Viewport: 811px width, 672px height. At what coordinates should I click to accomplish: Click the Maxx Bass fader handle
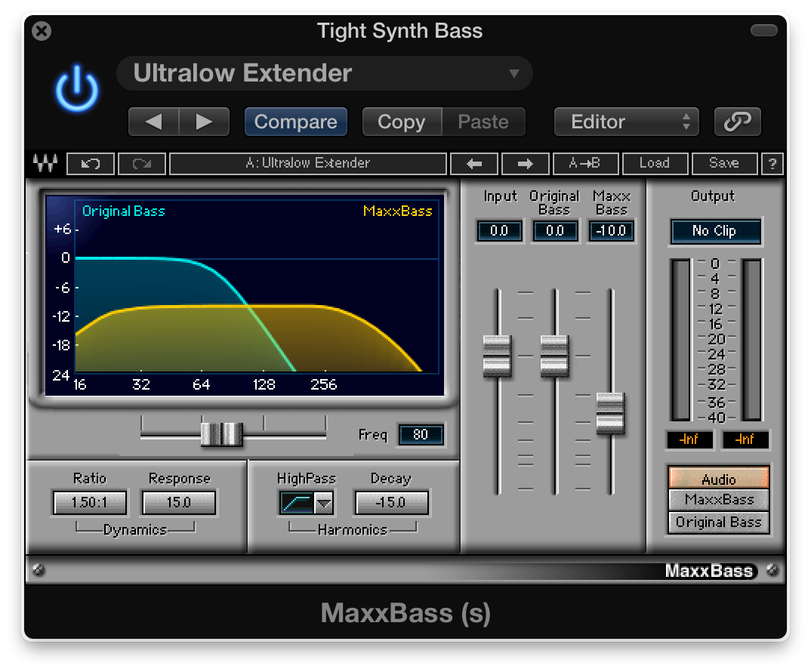[610, 413]
